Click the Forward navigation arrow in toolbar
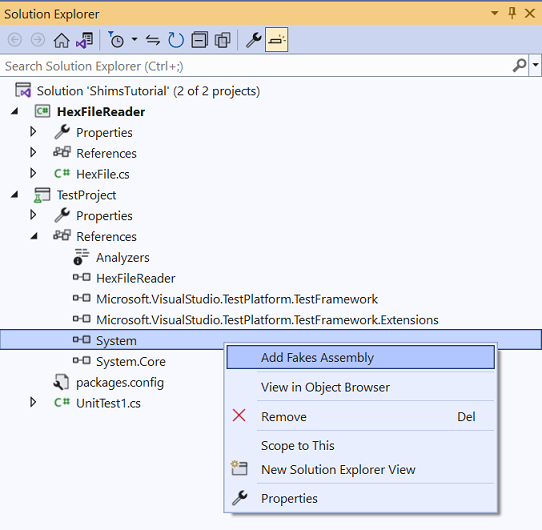542x530 pixels. (38, 40)
